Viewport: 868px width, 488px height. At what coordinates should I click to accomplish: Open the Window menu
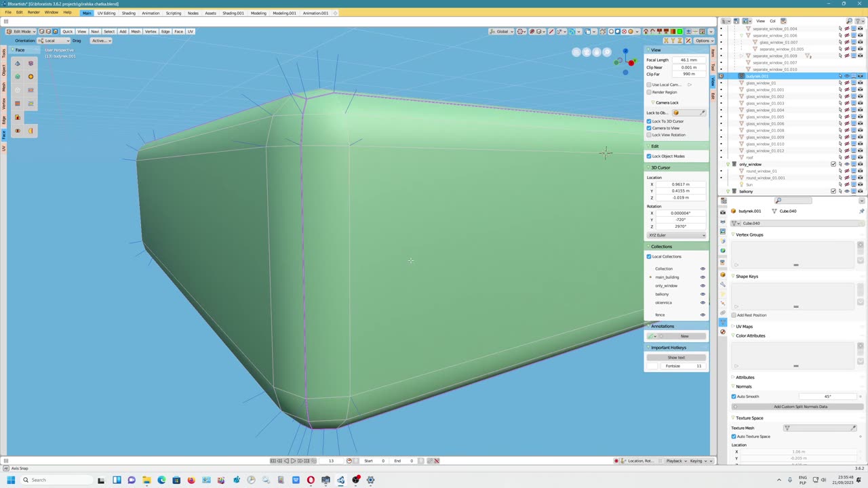(52, 13)
